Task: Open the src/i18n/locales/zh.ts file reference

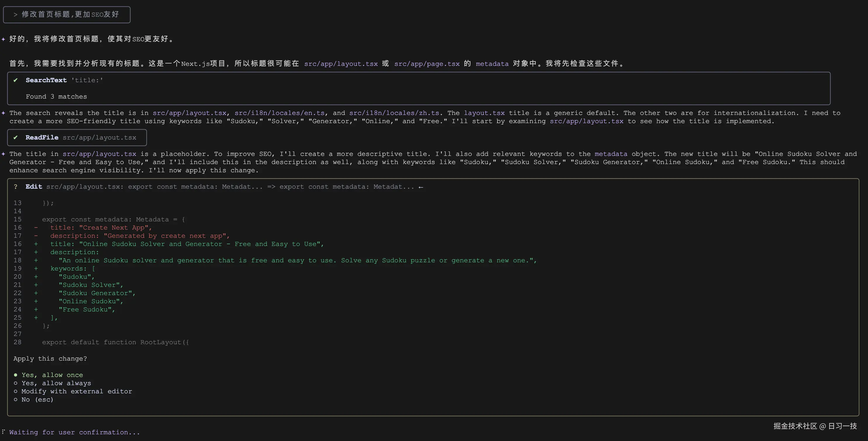Action: tap(394, 113)
